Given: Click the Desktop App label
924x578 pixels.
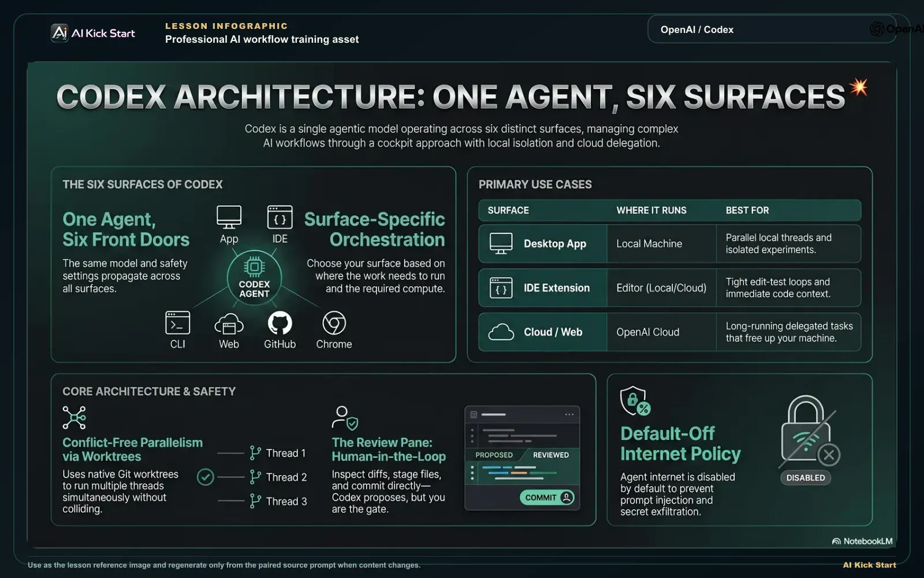Looking at the screenshot, I should pos(555,243).
